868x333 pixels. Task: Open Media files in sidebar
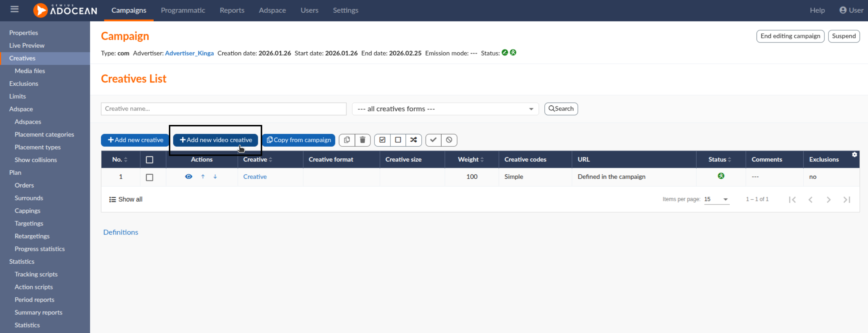30,71
